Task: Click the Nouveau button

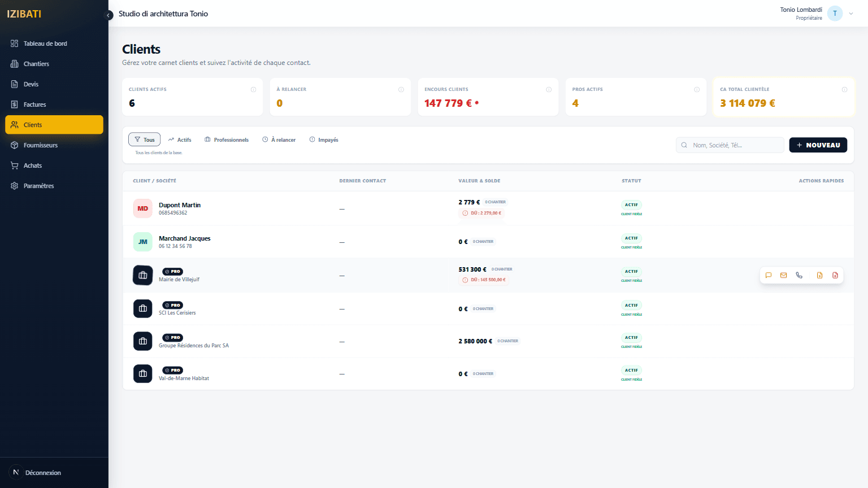Action: 818,145
